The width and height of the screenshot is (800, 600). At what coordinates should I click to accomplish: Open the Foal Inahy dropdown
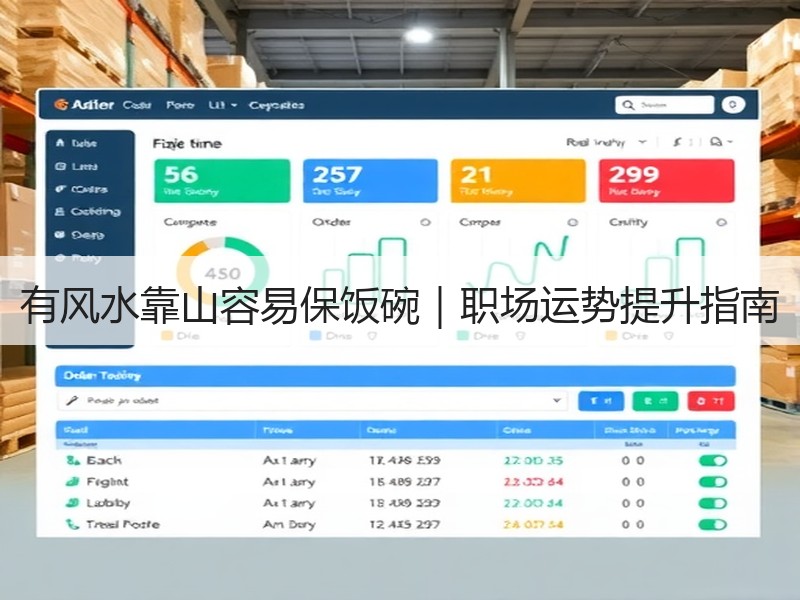[x=606, y=142]
